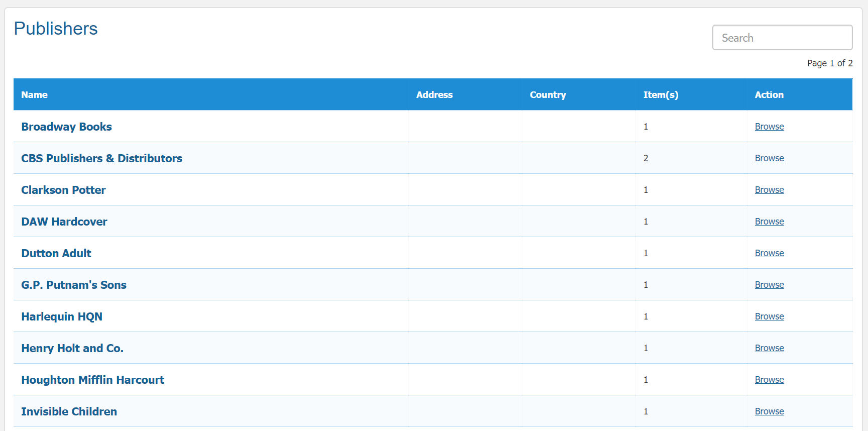Open Invisible Children publisher link
The width and height of the screenshot is (868, 431).
[69, 411]
